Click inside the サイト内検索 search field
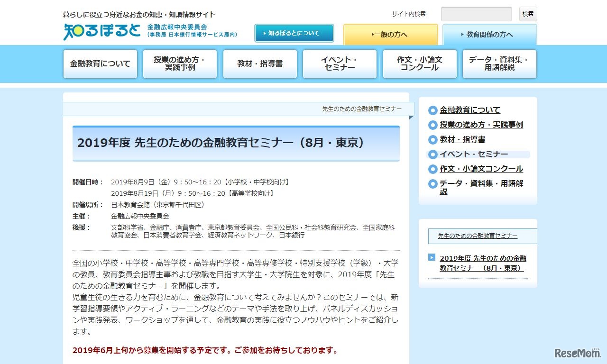Viewport: 607px width, 364px height. 476,14
